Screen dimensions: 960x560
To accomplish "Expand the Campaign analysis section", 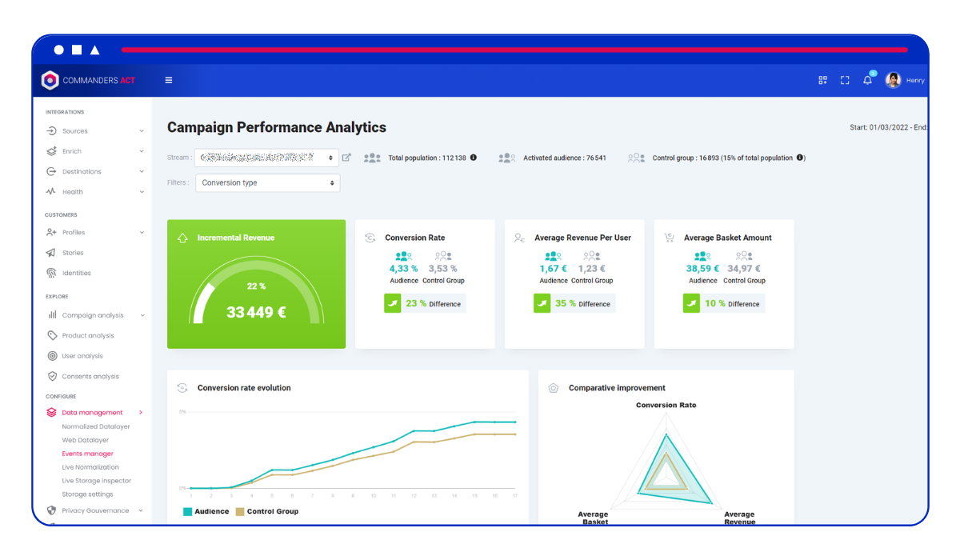I will click(x=94, y=315).
